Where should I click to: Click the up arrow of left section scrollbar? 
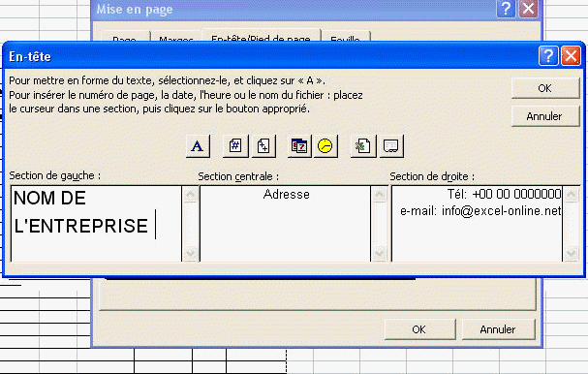pos(191,195)
